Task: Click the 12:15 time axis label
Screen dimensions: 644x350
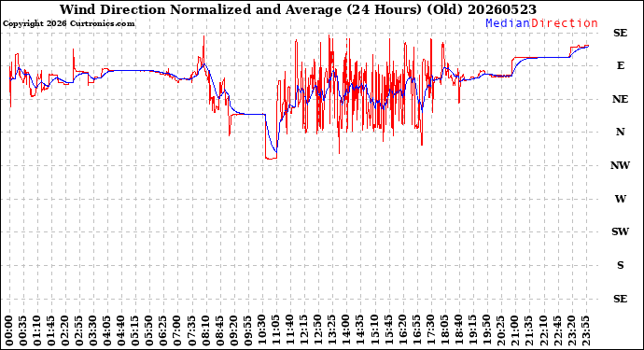Action: [304, 330]
